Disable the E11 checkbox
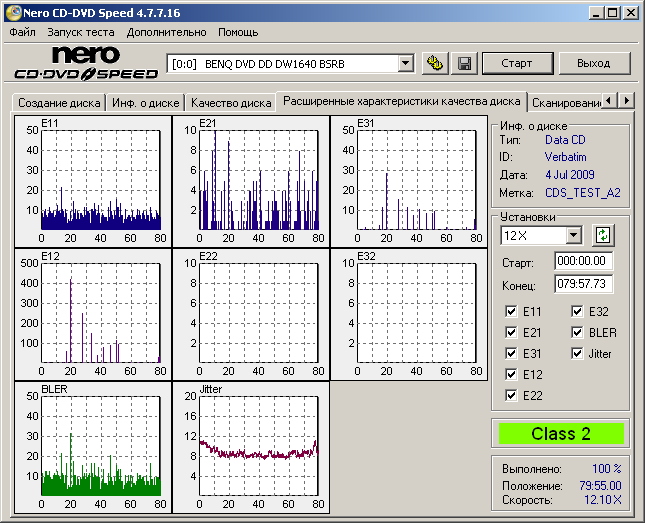 click(x=513, y=311)
